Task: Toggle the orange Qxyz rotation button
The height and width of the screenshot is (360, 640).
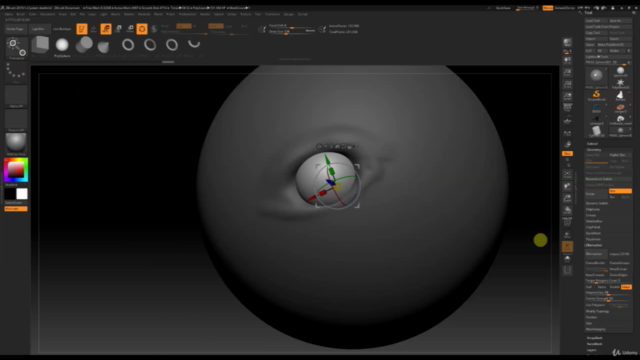Action: 567,153
